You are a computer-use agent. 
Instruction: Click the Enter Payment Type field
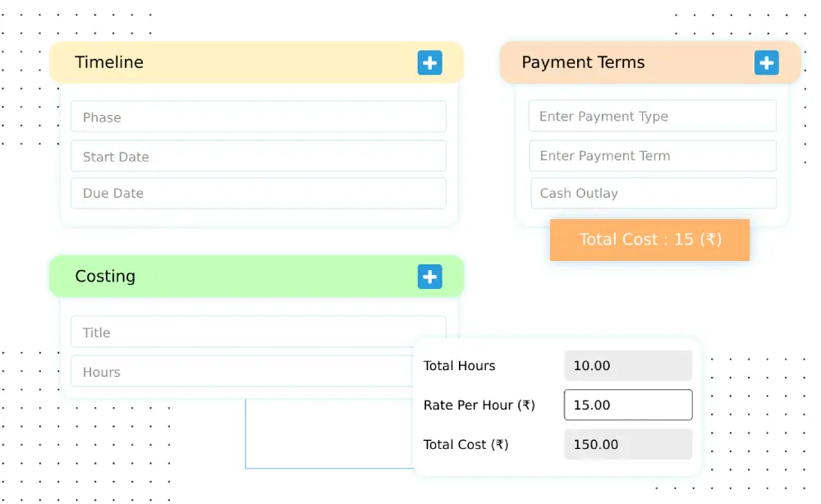pyautogui.click(x=652, y=117)
